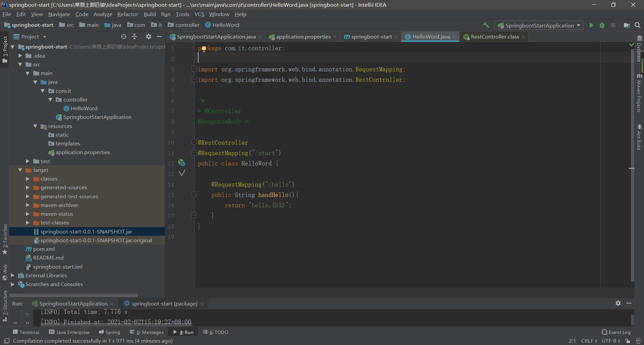Start debugging with the bug icon
This screenshot has width=644, height=345.
602,25
